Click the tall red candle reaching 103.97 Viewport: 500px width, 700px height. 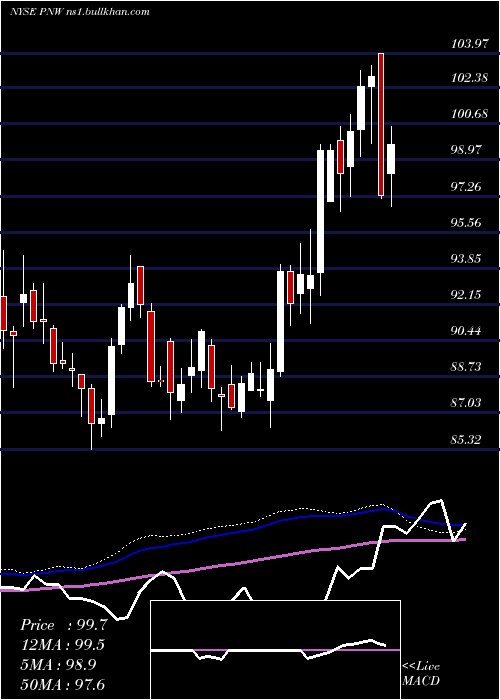381,125
